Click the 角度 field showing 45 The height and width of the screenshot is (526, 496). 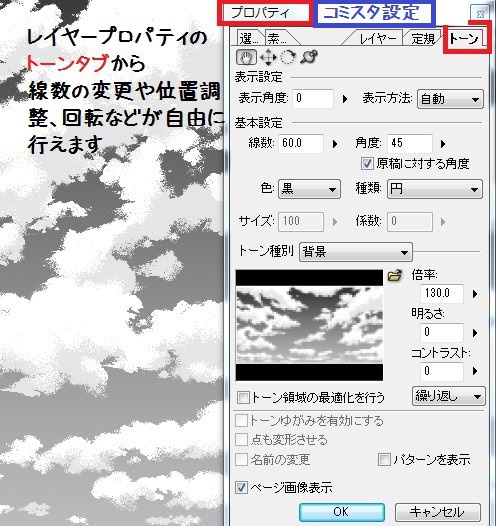[410, 144]
